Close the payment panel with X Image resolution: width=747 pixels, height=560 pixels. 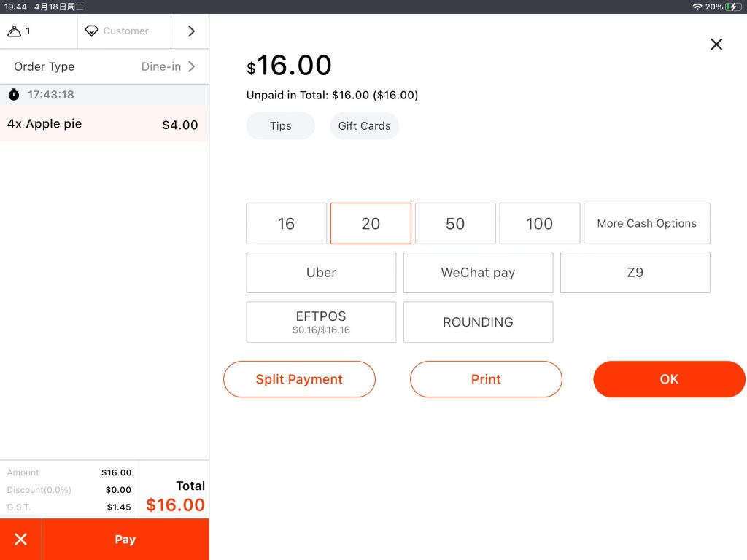point(716,44)
